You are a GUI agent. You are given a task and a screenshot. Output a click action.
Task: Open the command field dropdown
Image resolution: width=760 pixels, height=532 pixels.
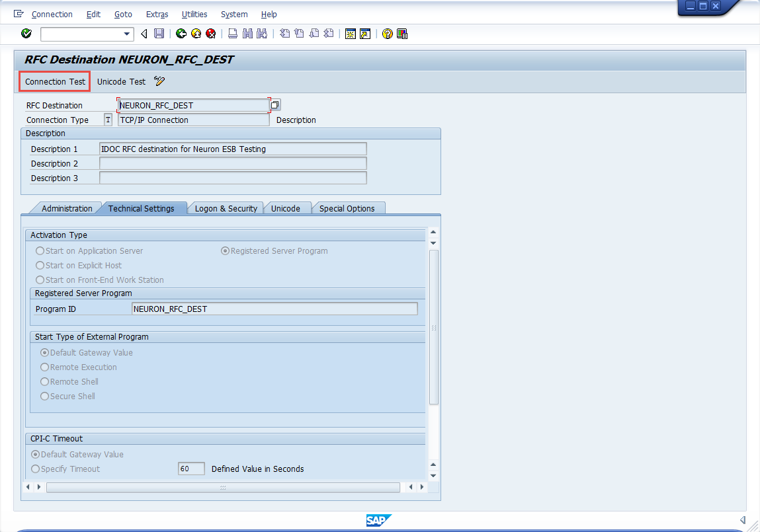pos(126,34)
